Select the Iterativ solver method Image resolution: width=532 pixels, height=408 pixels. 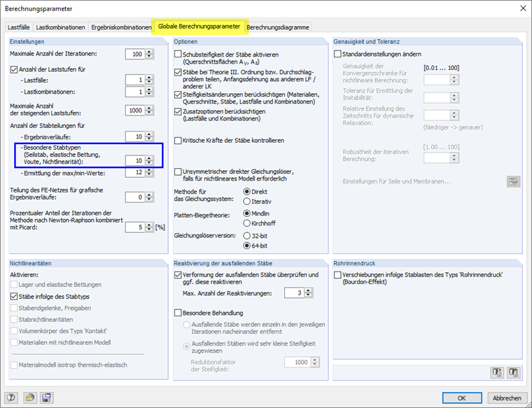(247, 202)
